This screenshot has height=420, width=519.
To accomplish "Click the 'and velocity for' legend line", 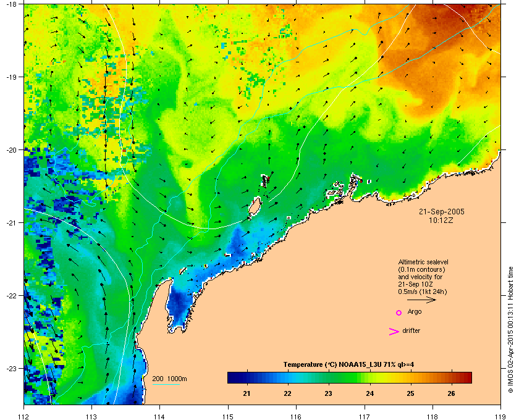I will [x=420, y=277].
